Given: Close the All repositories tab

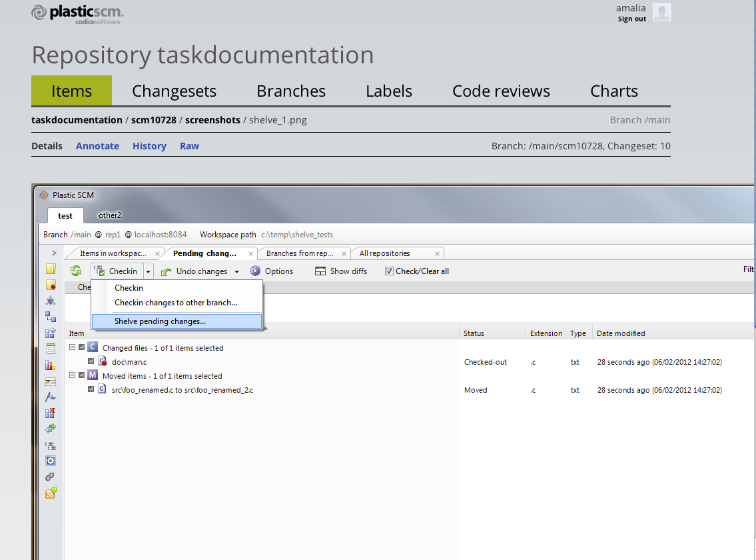Looking at the screenshot, I should tap(438, 253).
